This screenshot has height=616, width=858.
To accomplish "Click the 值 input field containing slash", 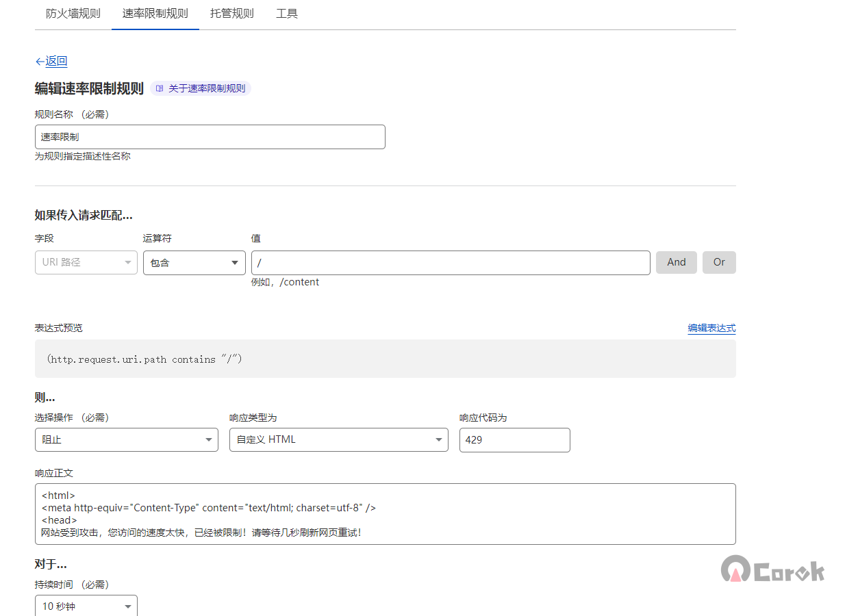I will [450, 262].
